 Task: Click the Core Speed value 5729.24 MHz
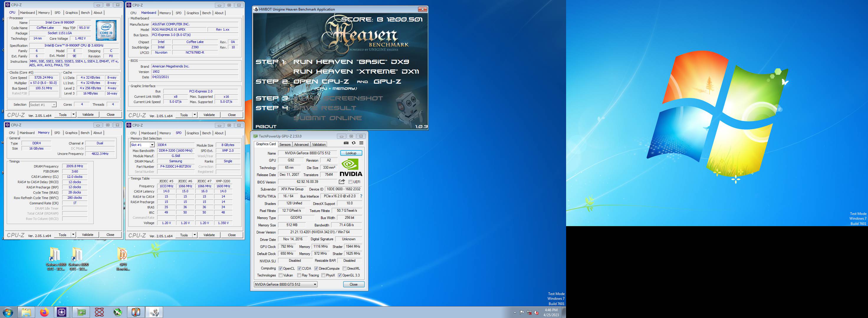[44, 78]
